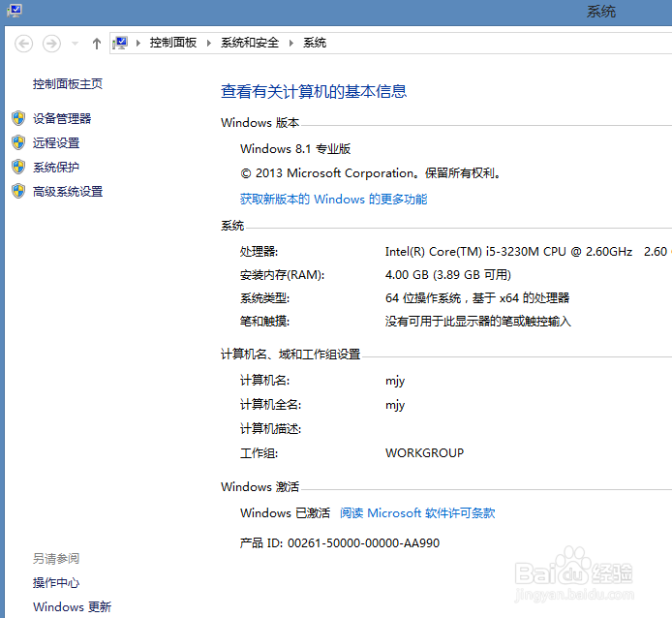Click the shield icon beside 设备管理器
This screenshot has height=618, width=672.
pyautogui.click(x=18, y=118)
